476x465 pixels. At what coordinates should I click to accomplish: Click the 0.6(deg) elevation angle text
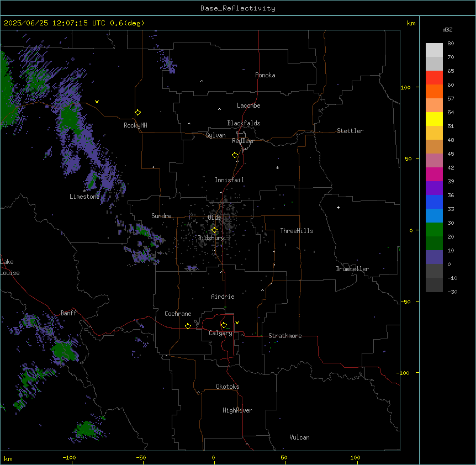click(x=127, y=23)
